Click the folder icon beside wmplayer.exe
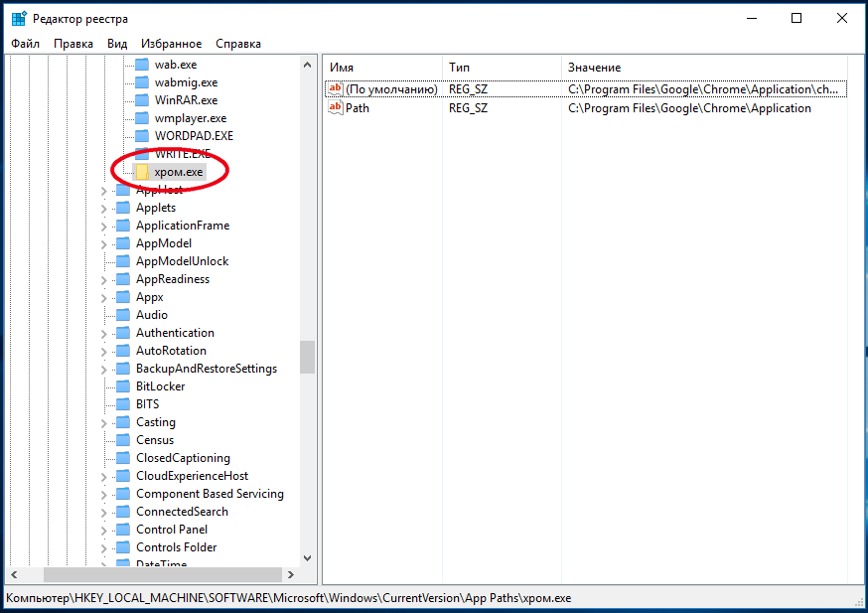This screenshot has width=868, height=613. pos(141,118)
